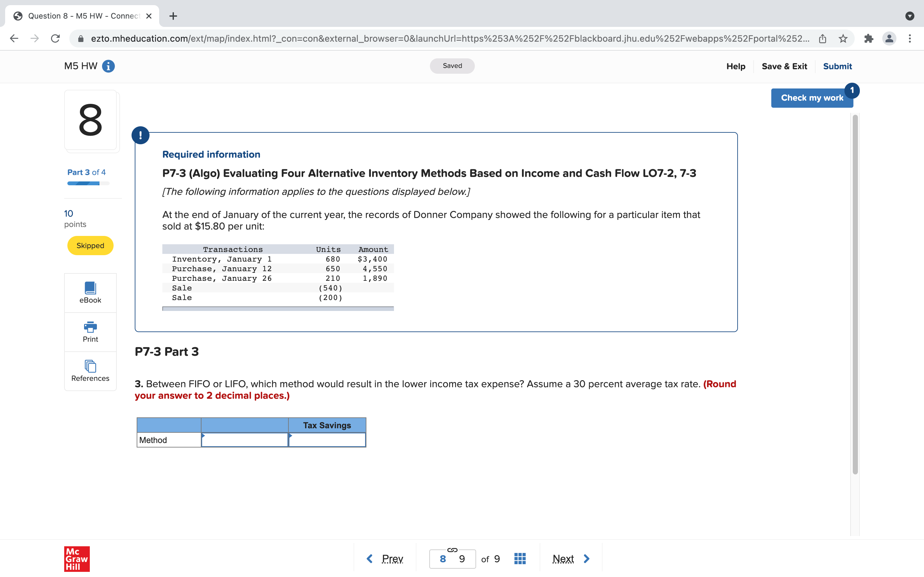Click the Part 3 progress bar
This screenshot has width=924, height=577.
coord(88,183)
